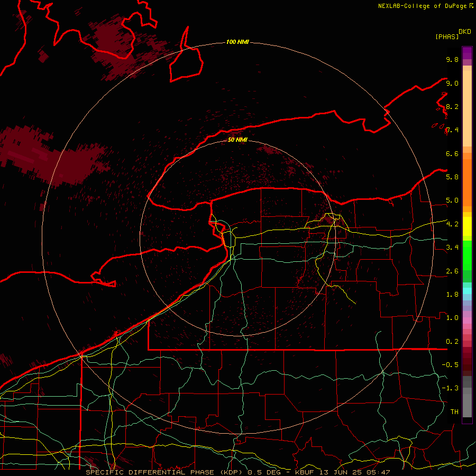Click the 4.2 legend value
This screenshot has height=476, width=476.
click(452, 224)
